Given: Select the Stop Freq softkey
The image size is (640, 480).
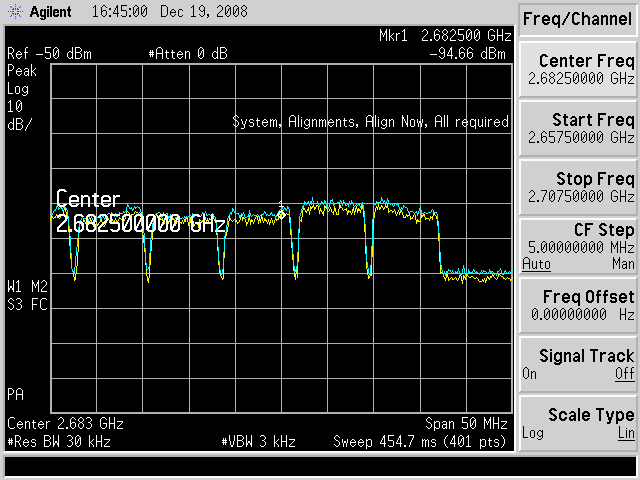Looking at the screenshot, I should pos(578,187).
